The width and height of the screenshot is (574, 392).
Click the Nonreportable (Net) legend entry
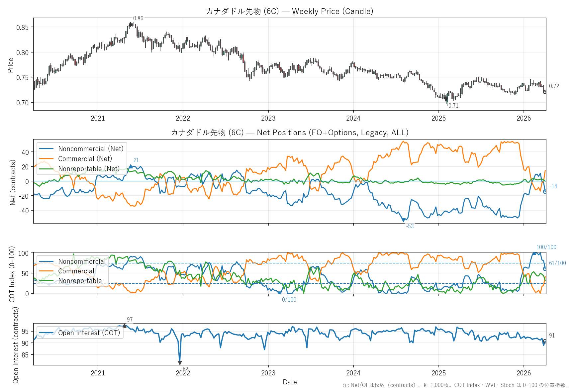(89, 169)
